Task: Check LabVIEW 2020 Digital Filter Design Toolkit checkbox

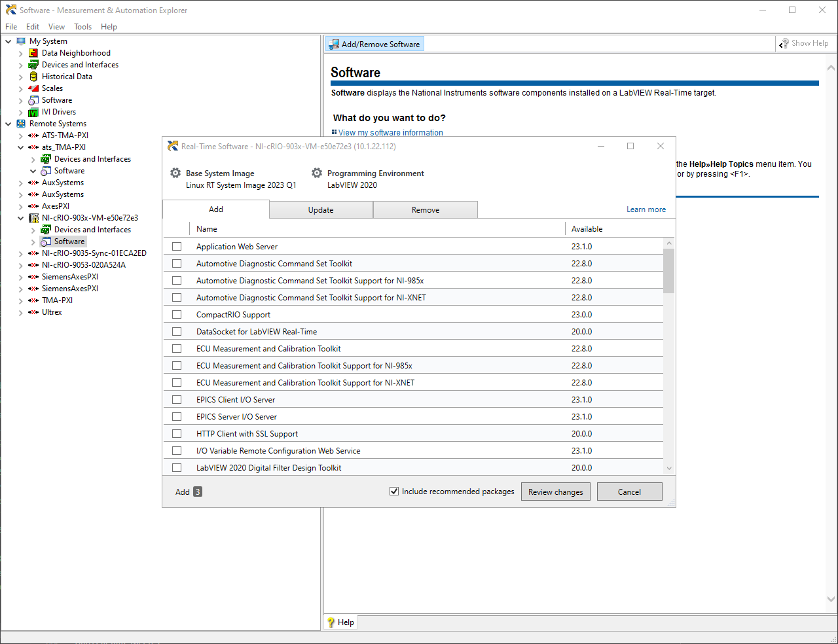Action: pos(177,468)
